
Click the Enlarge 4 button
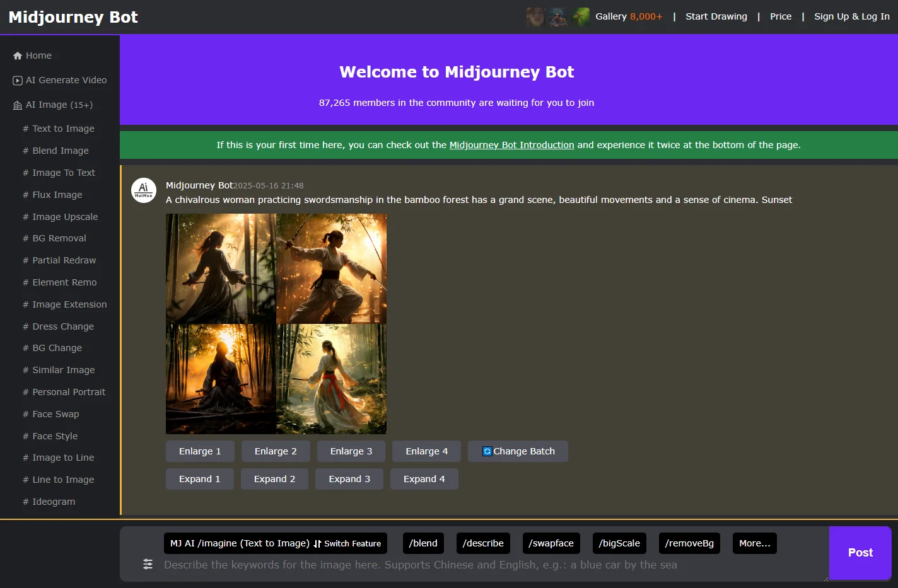tap(427, 451)
